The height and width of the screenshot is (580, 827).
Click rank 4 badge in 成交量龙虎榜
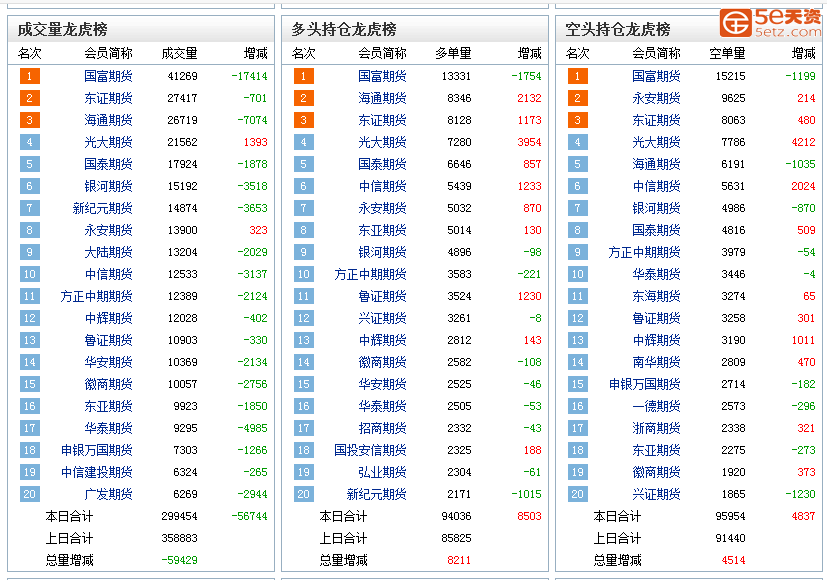coord(30,142)
